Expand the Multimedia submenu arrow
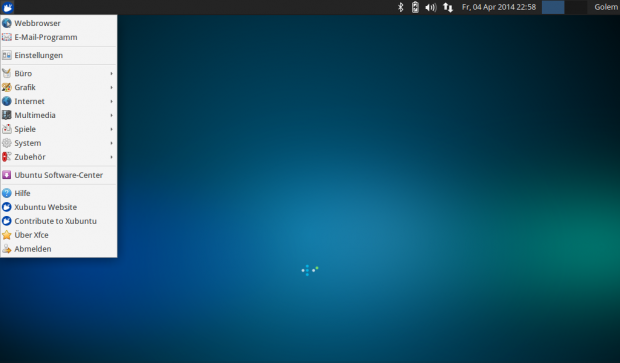Image resolution: width=620 pixels, height=363 pixels. click(x=112, y=115)
